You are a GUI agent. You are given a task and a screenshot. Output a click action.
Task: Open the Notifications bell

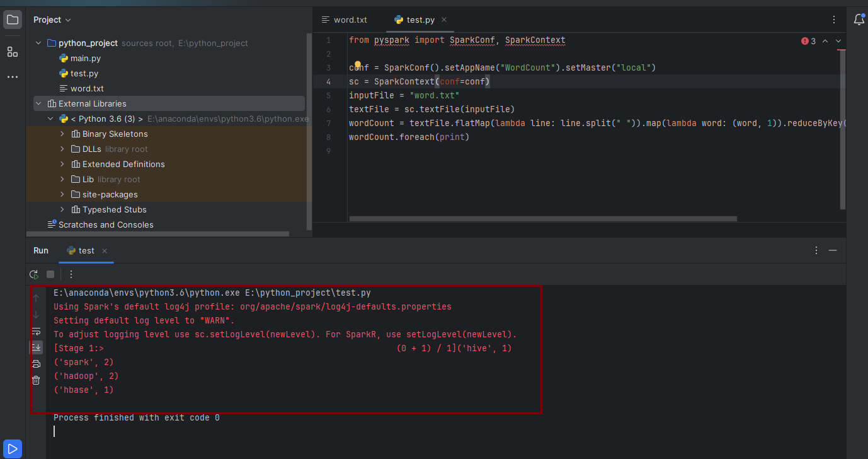tap(859, 20)
